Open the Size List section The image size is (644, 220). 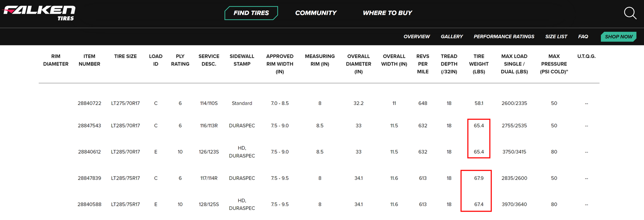click(556, 37)
